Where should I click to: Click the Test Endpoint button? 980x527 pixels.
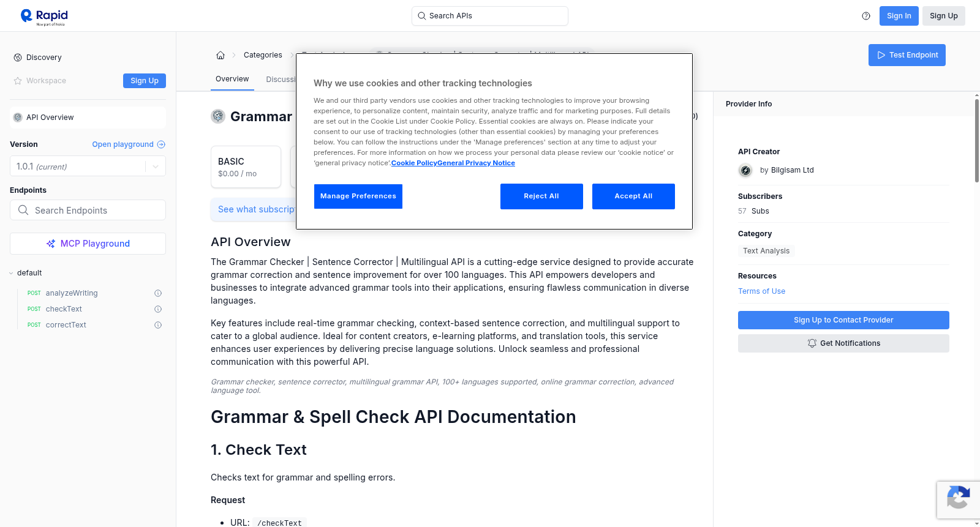907,55
